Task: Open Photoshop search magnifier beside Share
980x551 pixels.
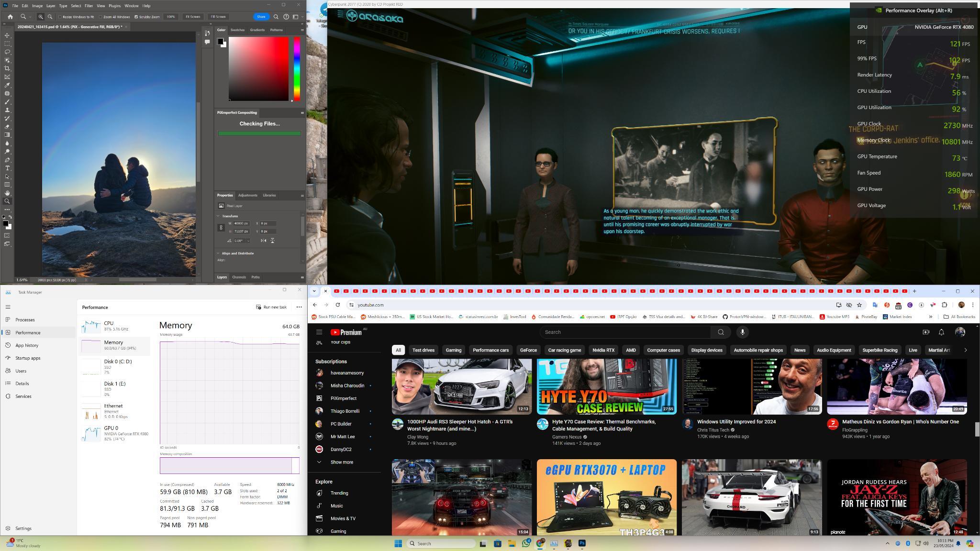Action: (x=276, y=17)
